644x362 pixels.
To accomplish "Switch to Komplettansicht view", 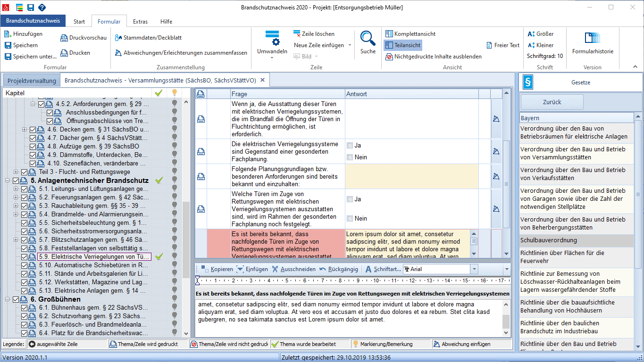I will point(410,34).
